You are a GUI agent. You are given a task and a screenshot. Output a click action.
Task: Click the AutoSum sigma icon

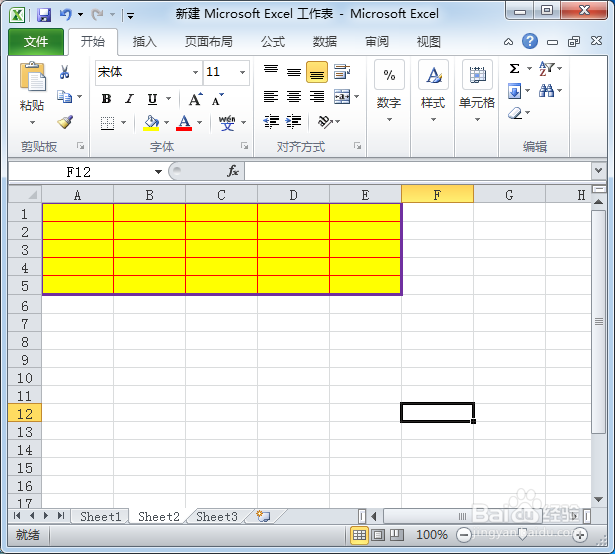coord(514,69)
